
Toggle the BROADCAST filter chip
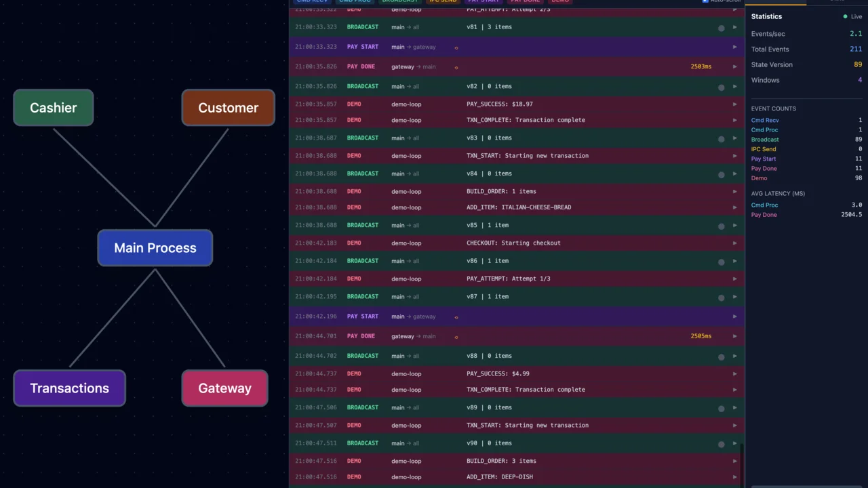click(x=399, y=1)
